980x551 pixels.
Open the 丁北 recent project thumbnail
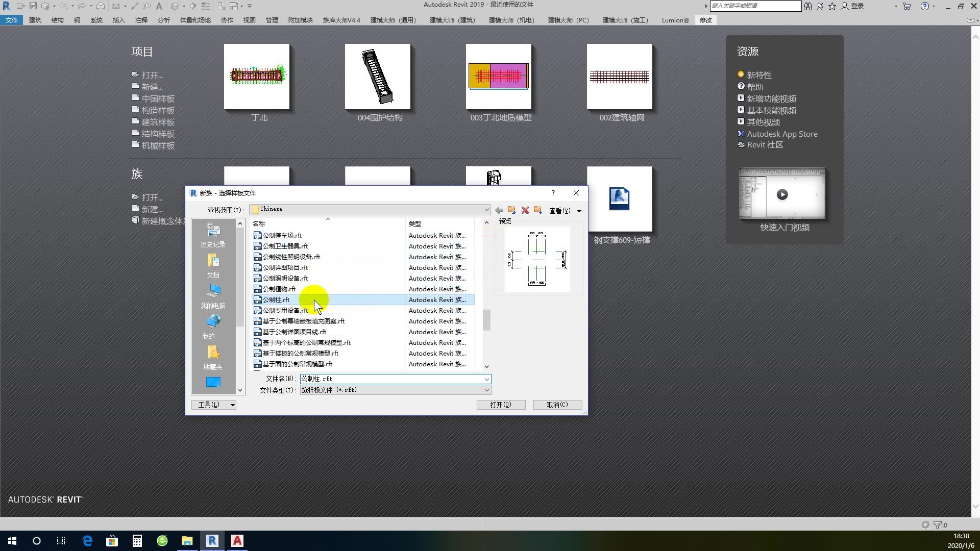coord(257,77)
